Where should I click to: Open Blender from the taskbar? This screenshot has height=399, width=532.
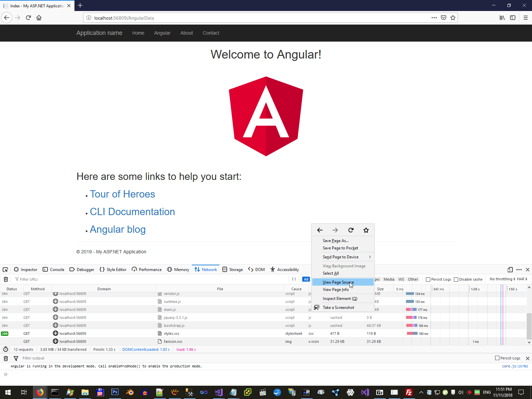click(x=130, y=392)
